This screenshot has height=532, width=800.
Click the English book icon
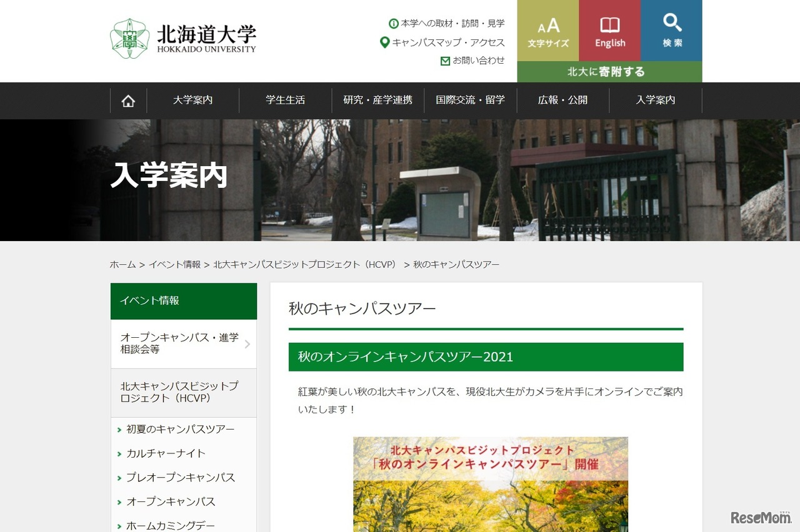[x=609, y=25]
